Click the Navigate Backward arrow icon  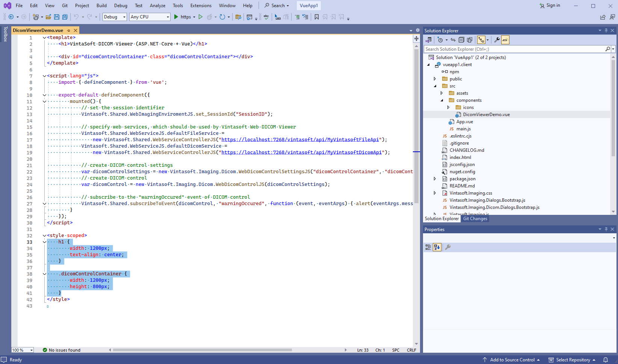coord(11,17)
